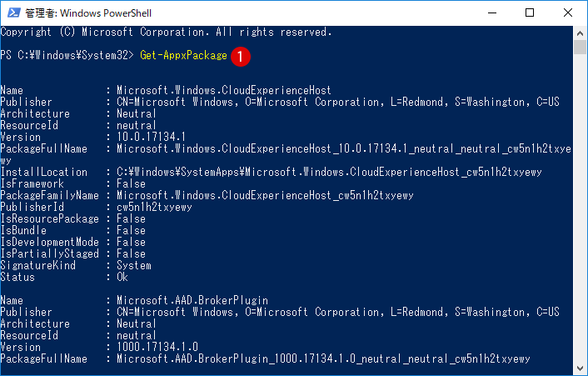Click the Microsoft.AAD.BrokerPlugin name value
The image size is (588, 376).
(192, 301)
